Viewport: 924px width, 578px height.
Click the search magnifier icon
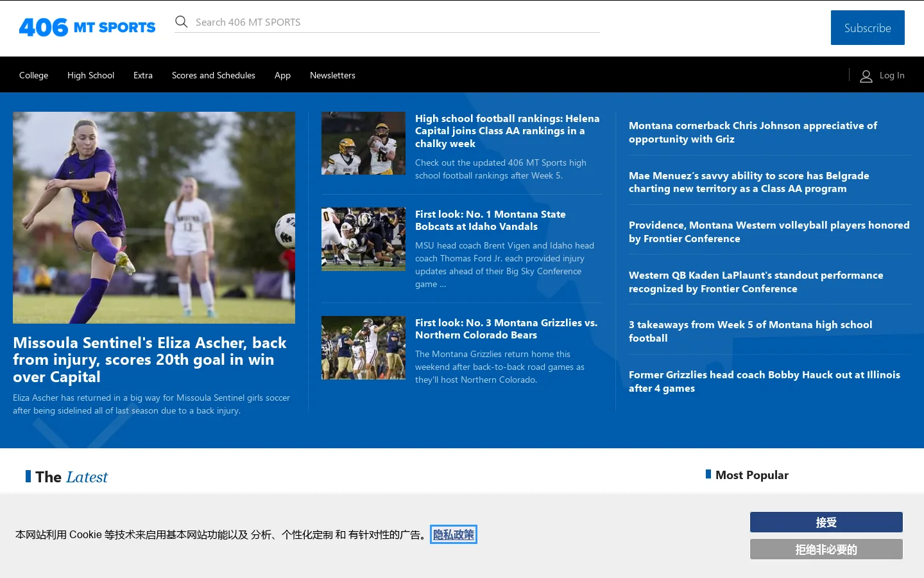[182, 22]
